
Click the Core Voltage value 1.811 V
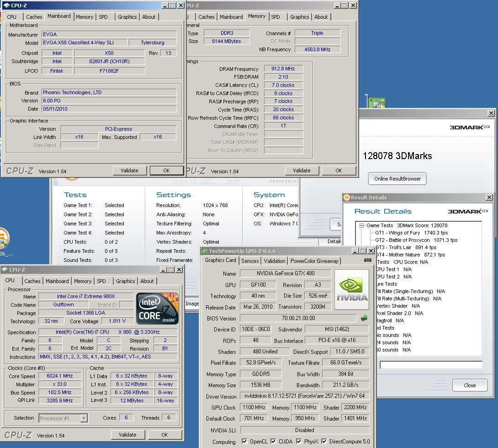pos(117,321)
